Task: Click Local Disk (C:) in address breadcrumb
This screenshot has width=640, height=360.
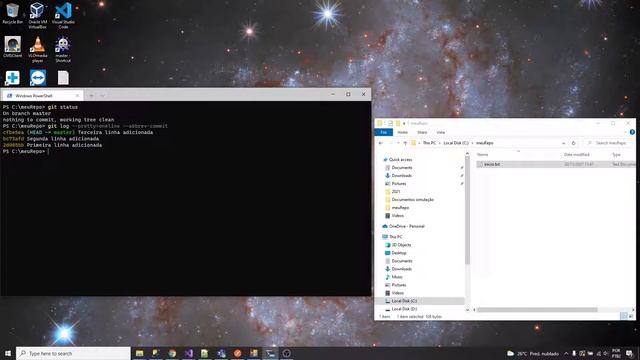Action: (x=456, y=143)
